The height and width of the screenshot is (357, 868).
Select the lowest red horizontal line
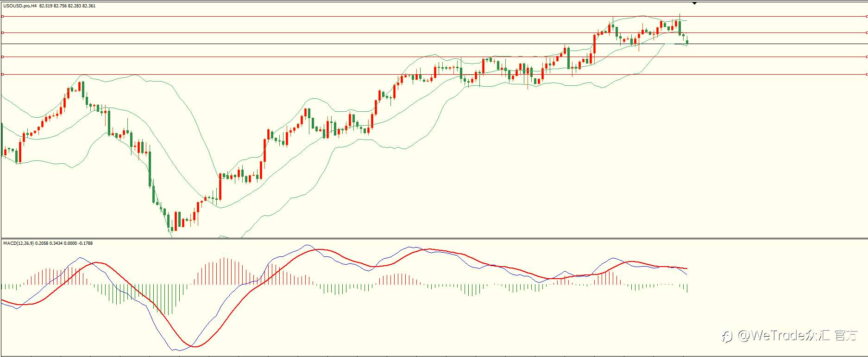434,74
